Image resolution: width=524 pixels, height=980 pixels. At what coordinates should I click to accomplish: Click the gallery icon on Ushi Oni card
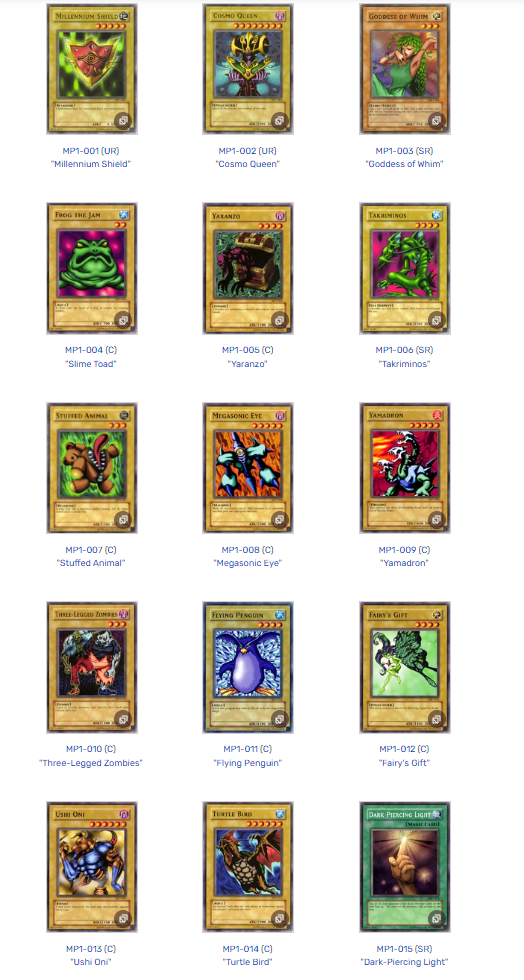pos(124,919)
